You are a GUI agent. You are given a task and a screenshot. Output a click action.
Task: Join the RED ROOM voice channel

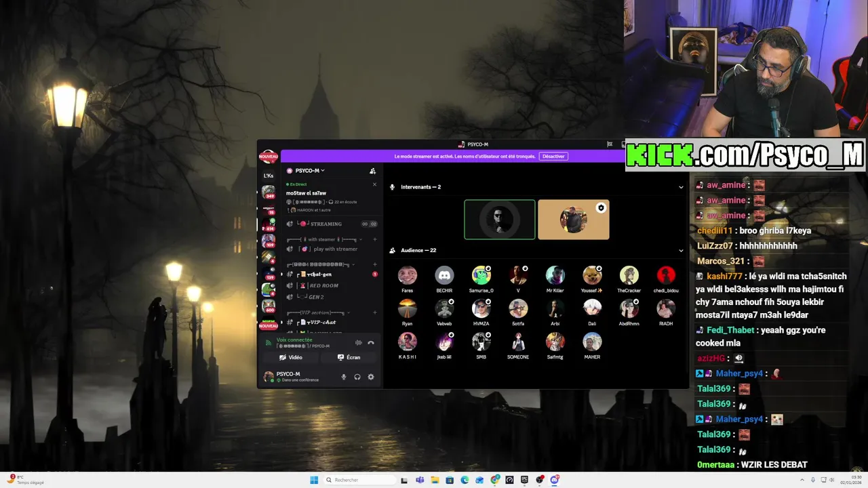coord(331,285)
